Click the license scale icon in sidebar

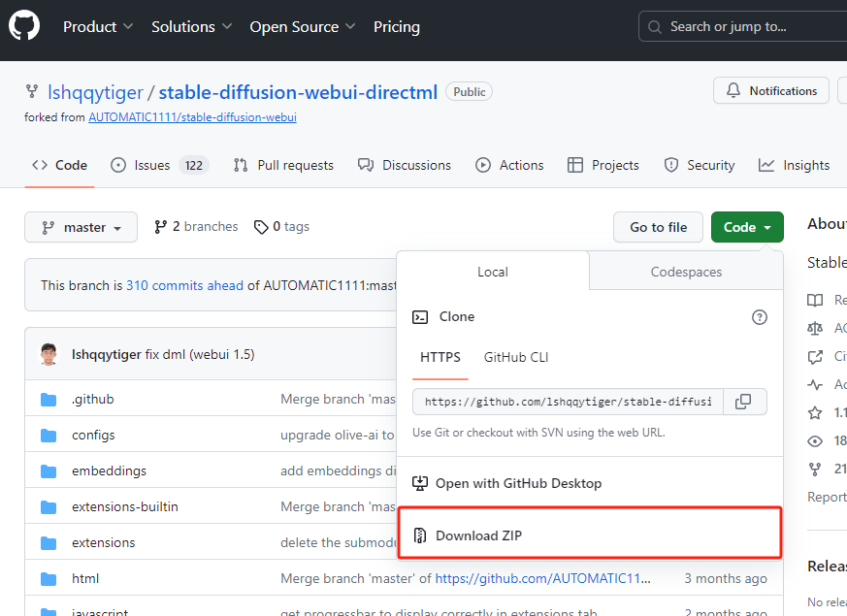point(815,328)
